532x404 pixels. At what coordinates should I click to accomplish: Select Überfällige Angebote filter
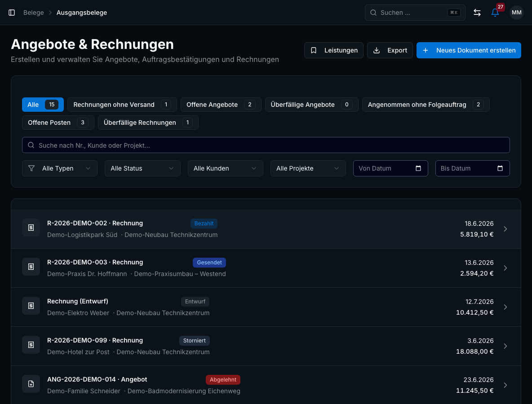(x=311, y=105)
